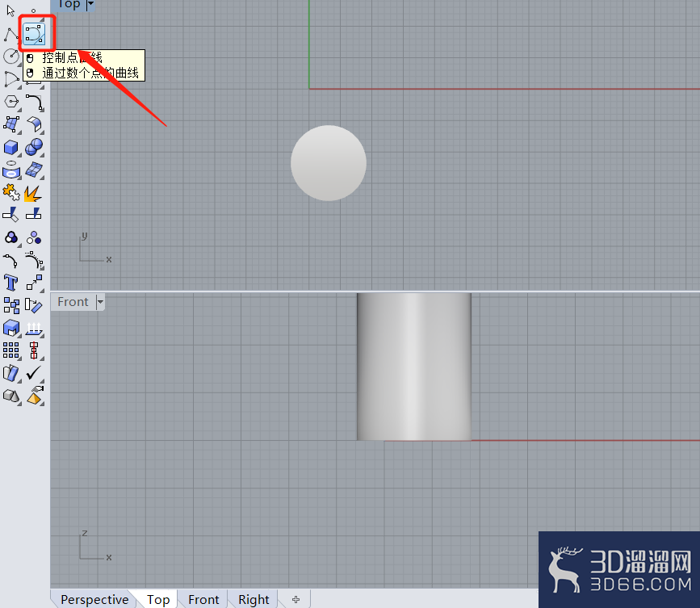Choose the single Point tool
This screenshot has width=700, height=608.
[33, 10]
